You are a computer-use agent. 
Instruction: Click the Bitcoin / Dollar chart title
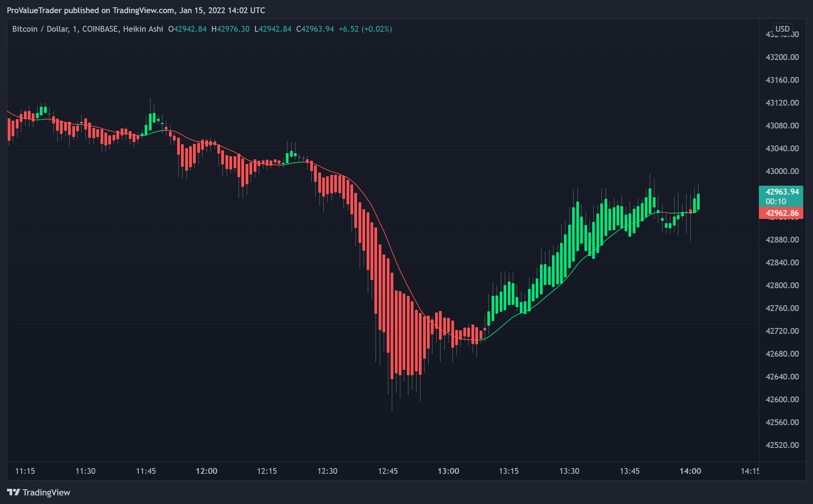click(x=88, y=29)
